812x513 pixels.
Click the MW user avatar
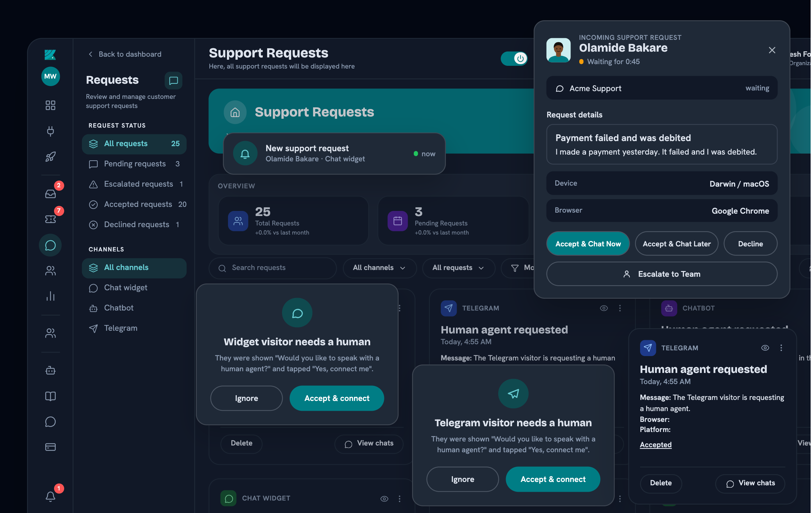(x=50, y=76)
